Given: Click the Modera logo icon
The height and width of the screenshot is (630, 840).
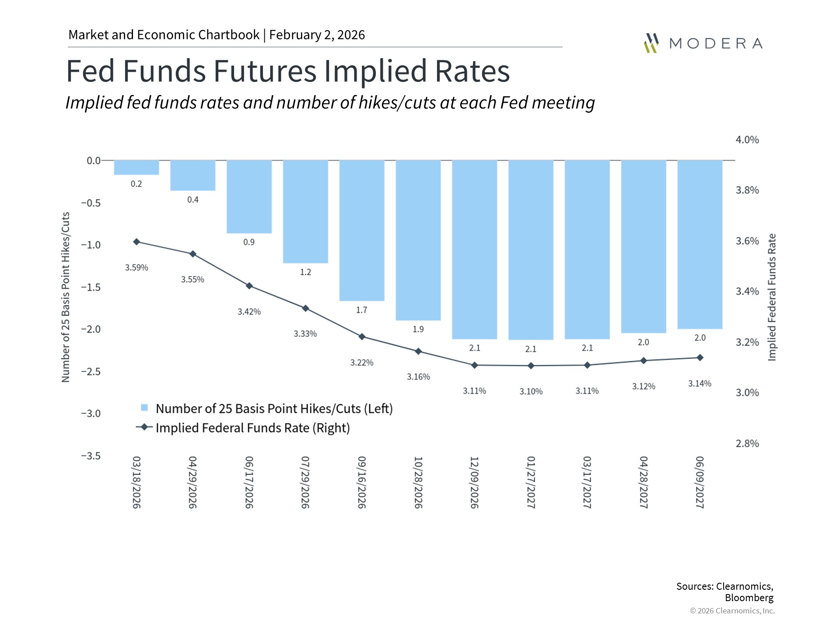Looking at the screenshot, I should pos(651,43).
